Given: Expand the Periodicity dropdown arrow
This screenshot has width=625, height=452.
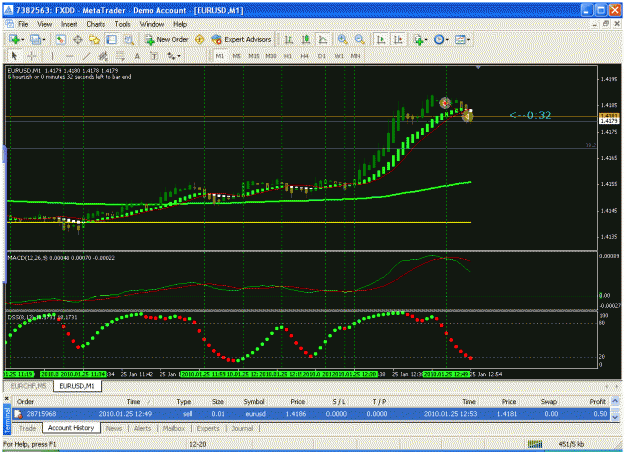Looking at the screenshot, I should click(x=447, y=39).
